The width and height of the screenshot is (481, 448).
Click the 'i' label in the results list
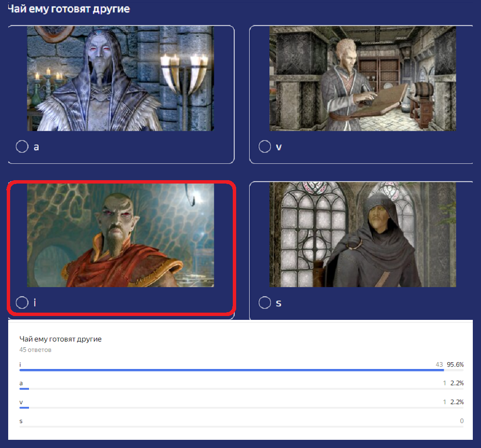click(20, 364)
